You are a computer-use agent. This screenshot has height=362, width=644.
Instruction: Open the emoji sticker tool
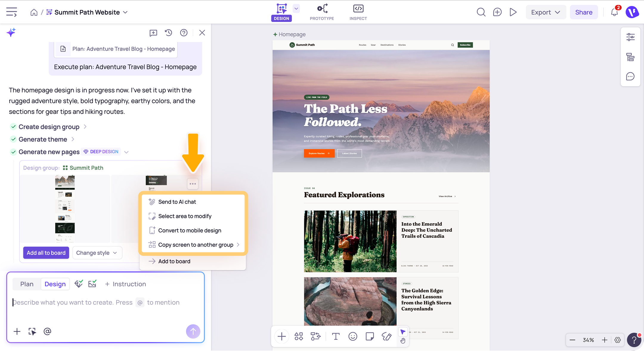[353, 337]
